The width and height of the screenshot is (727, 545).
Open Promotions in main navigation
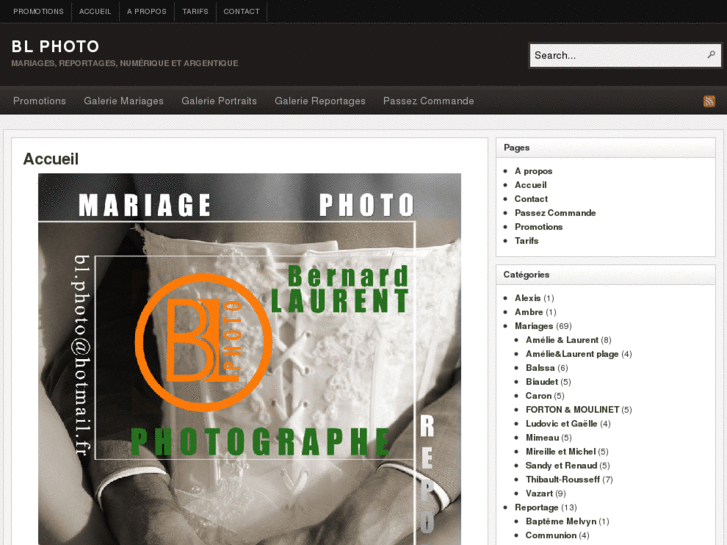[39, 101]
